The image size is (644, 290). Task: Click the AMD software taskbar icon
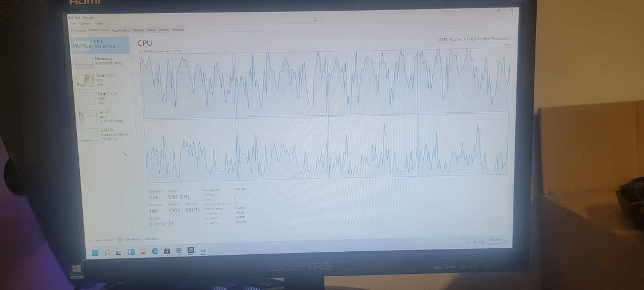(x=191, y=250)
